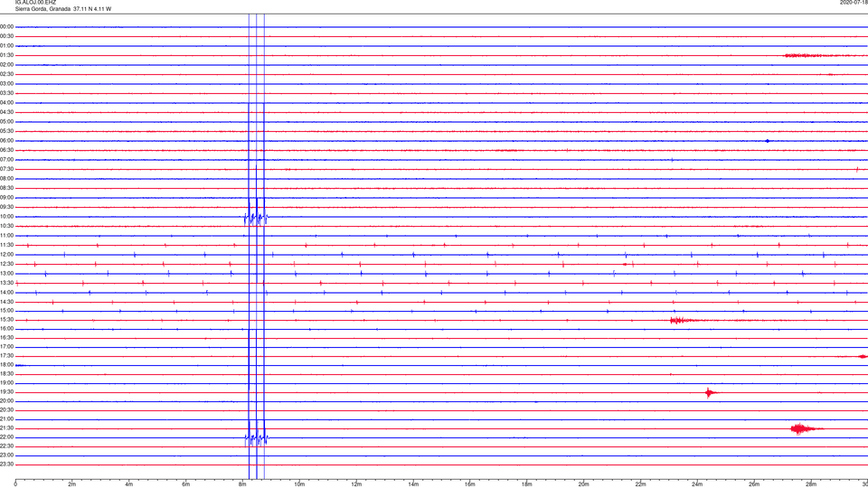
Task: Click the station code IG.ALOJ.00.EHZ
Action: [x=35, y=3]
